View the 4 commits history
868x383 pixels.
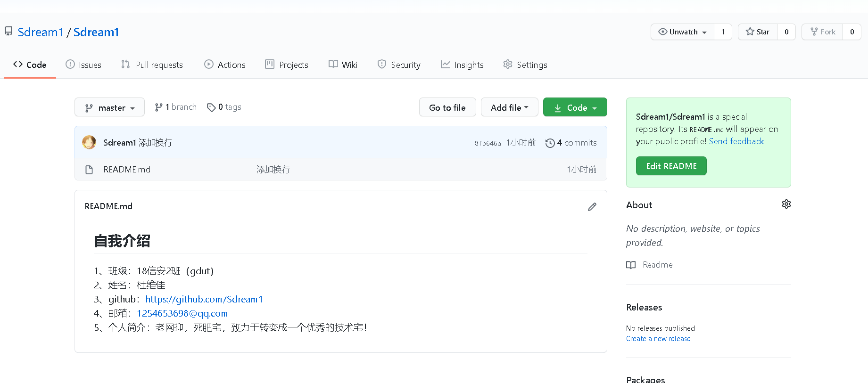click(571, 143)
